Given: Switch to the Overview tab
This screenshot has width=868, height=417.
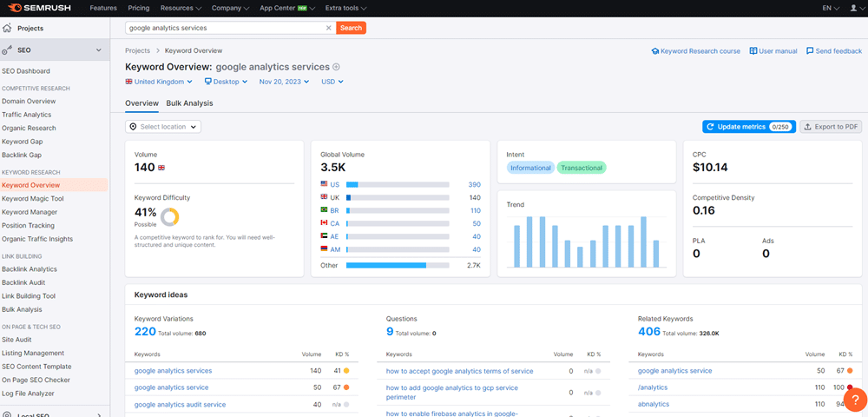Looking at the screenshot, I should [141, 103].
